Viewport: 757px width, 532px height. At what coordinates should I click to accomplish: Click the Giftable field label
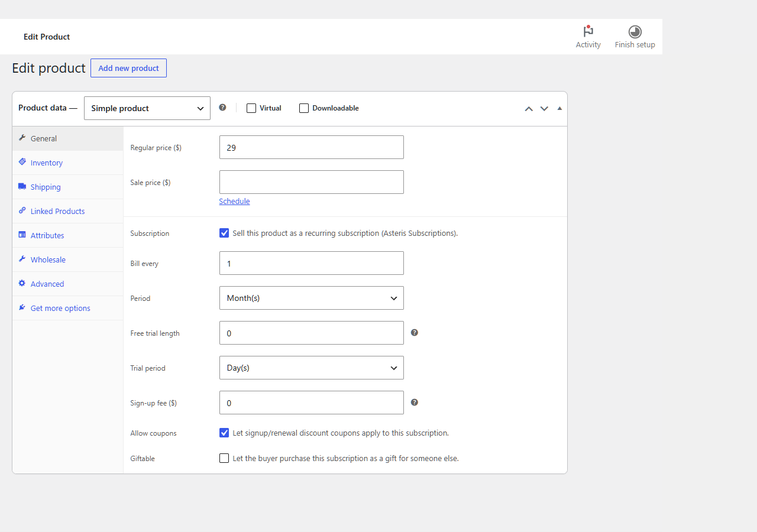[x=143, y=459]
